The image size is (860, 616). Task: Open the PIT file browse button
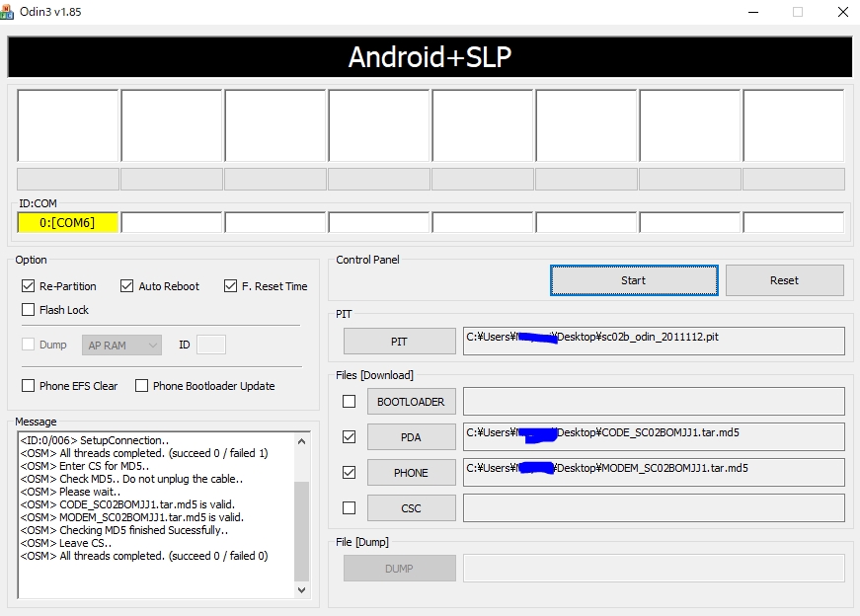pos(399,342)
